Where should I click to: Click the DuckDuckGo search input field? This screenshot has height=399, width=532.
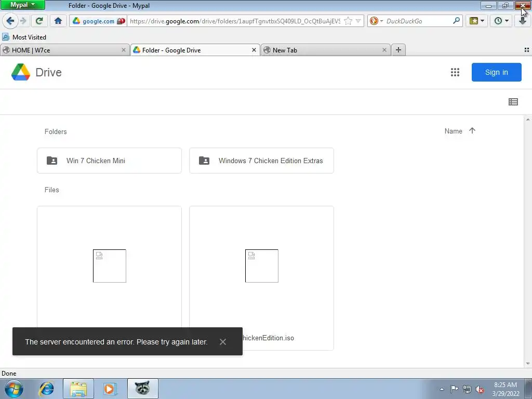tap(418, 21)
